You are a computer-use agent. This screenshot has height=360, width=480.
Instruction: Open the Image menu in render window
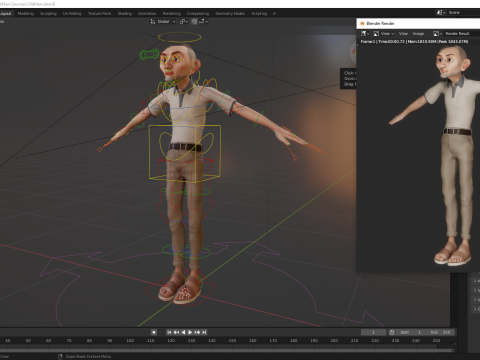coord(418,33)
